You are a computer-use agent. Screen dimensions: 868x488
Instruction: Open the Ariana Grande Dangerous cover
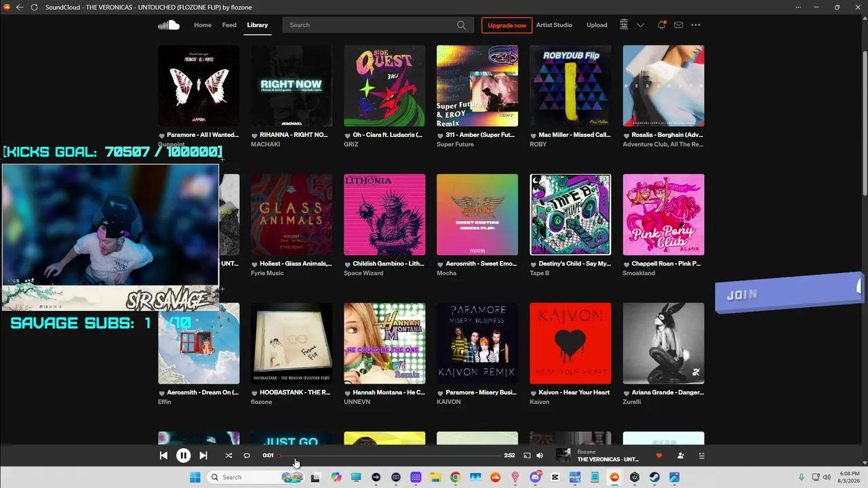[663, 344]
